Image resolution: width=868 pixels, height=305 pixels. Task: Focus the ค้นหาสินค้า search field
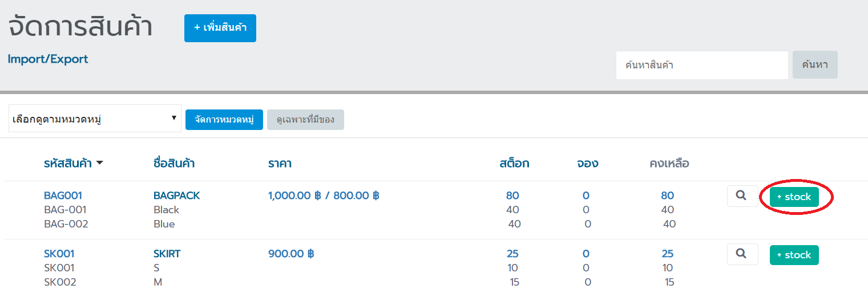701,65
